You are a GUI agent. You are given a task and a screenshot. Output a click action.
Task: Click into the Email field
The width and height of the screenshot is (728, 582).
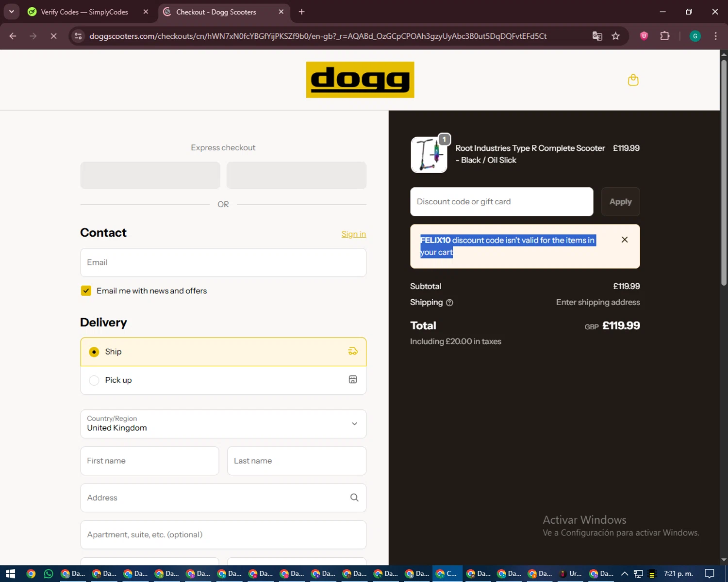click(223, 262)
